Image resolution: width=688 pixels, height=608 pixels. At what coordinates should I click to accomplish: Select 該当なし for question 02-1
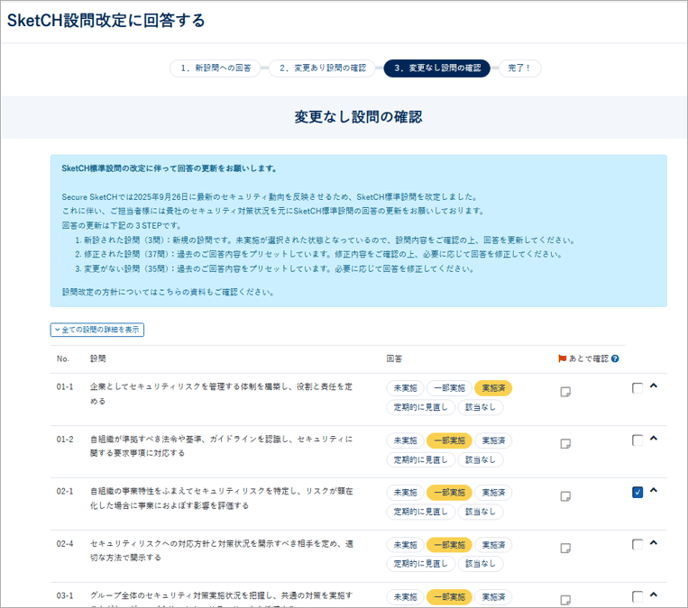click(x=480, y=512)
